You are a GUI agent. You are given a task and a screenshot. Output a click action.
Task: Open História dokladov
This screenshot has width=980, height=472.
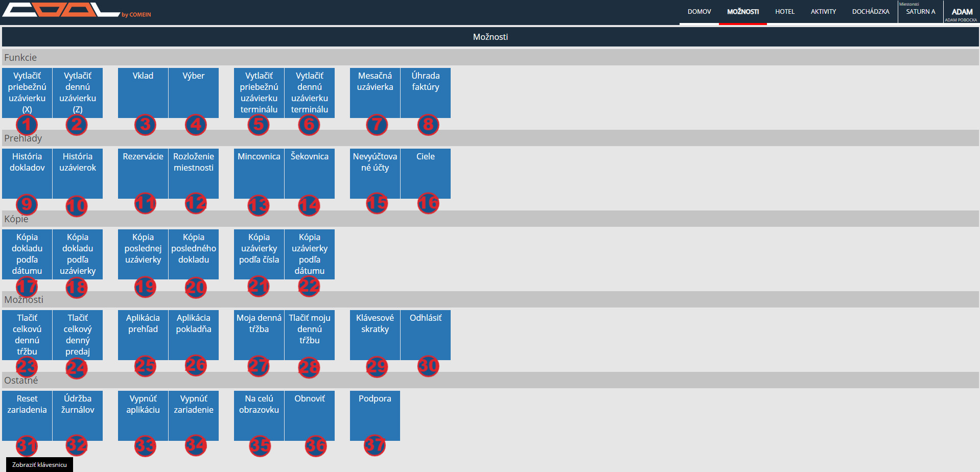pos(27,173)
